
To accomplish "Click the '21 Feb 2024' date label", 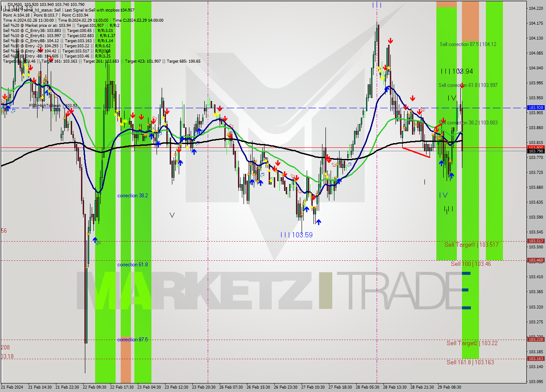I will 13,387.
